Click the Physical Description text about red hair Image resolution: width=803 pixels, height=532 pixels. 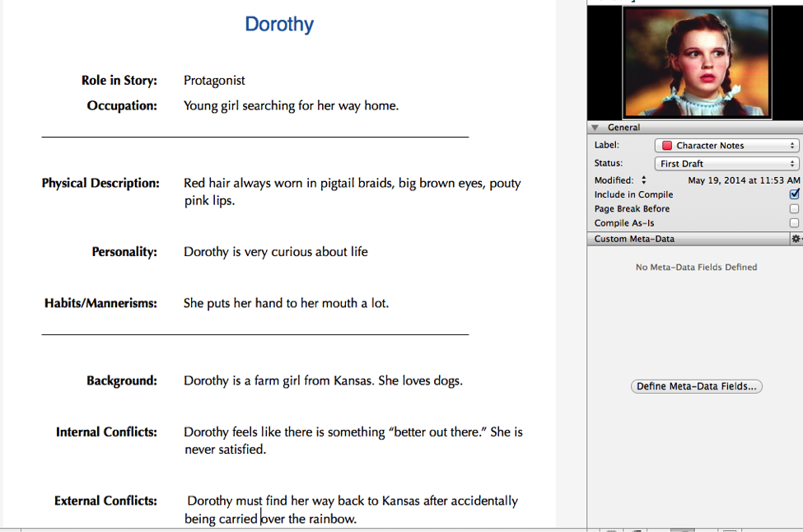pos(352,184)
